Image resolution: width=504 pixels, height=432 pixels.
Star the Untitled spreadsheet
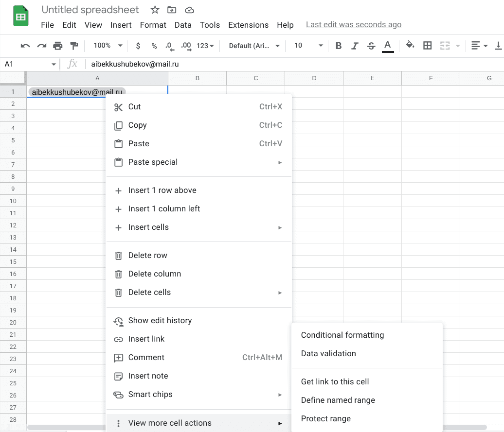155,10
